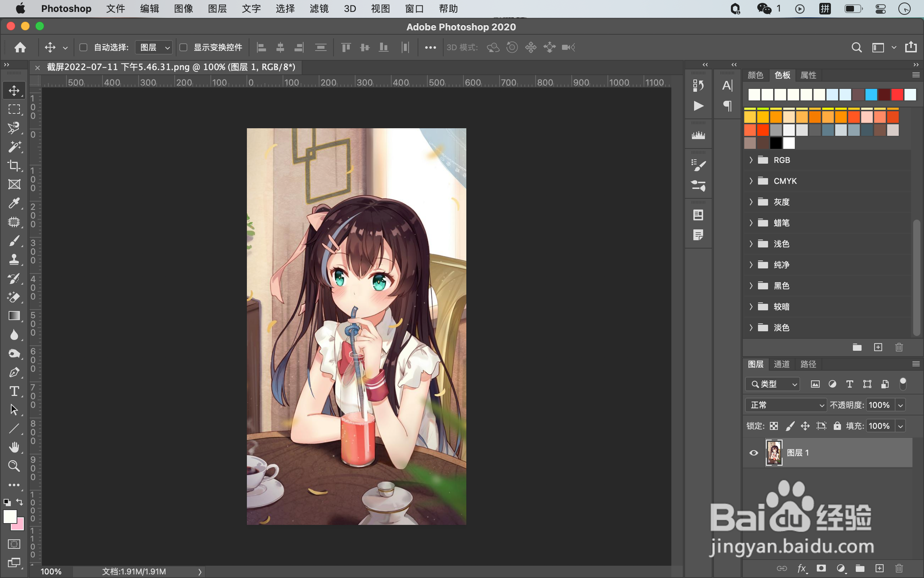Click the share icon at top right
924x578 pixels.
point(911,47)
